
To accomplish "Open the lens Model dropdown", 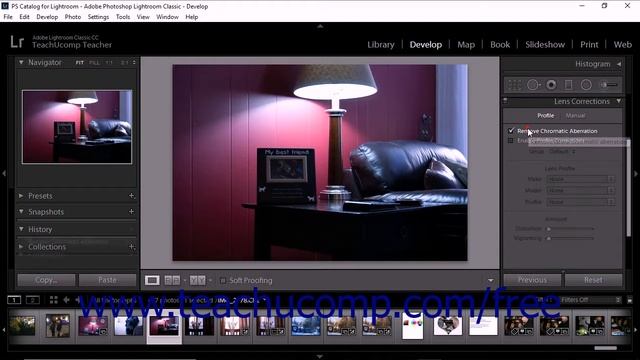I will 580,190.
